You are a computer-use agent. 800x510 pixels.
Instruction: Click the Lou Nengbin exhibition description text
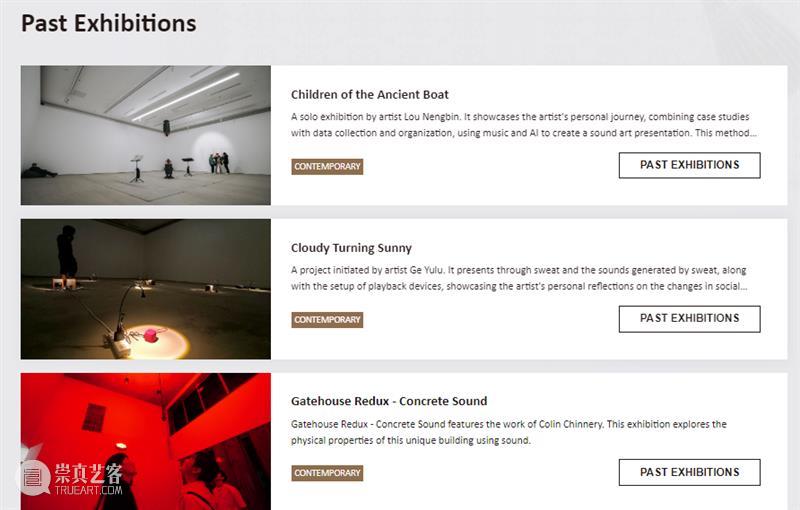(x=520, y=125)
